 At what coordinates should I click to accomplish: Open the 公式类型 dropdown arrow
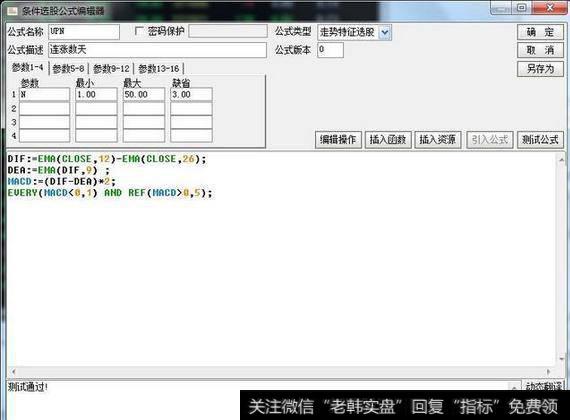[x=385, y=32]
